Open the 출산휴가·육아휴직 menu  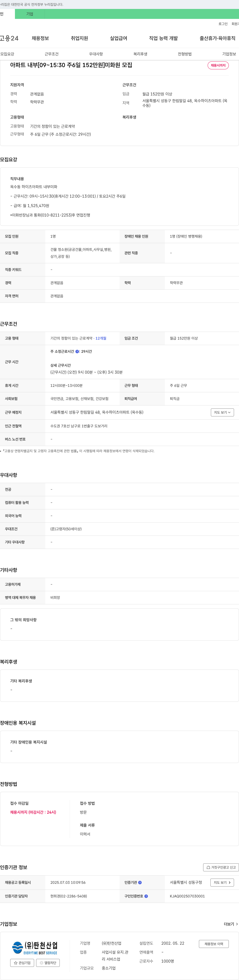point(217,39)
